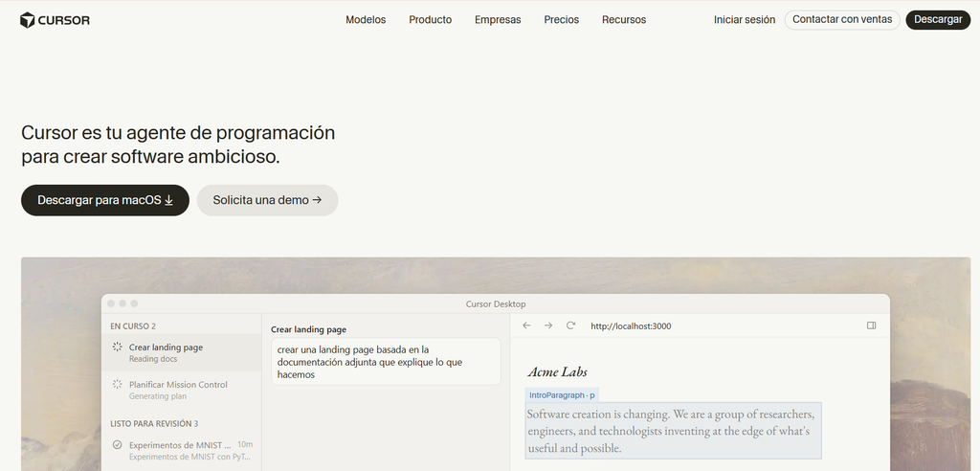Screen dimensions: 980x471
Task: Click checkmark icon beside Experimentos de MNIST
Action: [x=117, y=445]
